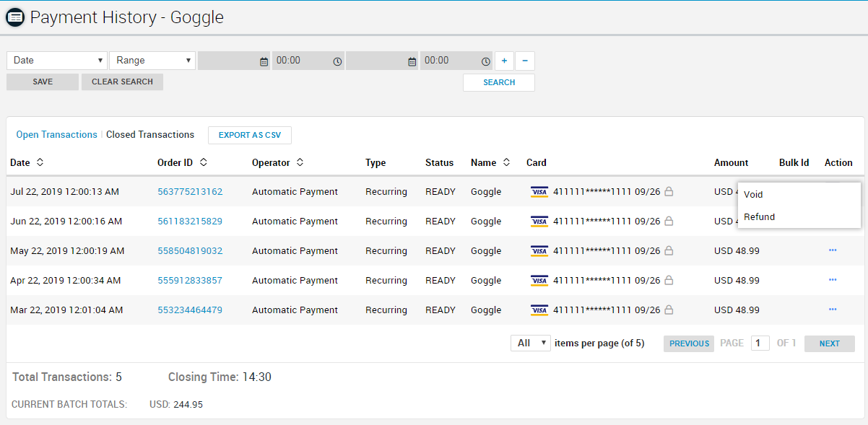Open action menu for May 22 transaction
The image size is (868, 425).
[x=833, y=250]
